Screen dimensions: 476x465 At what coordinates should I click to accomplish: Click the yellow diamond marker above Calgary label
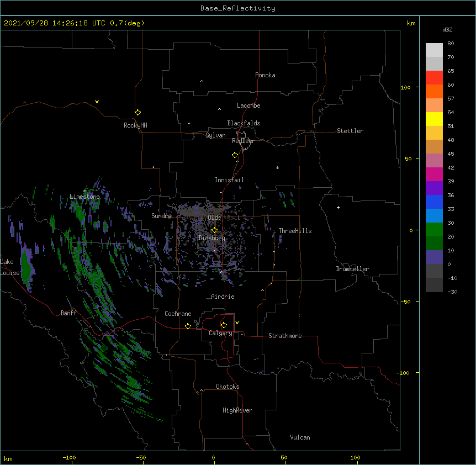click(x=224, y=325)
